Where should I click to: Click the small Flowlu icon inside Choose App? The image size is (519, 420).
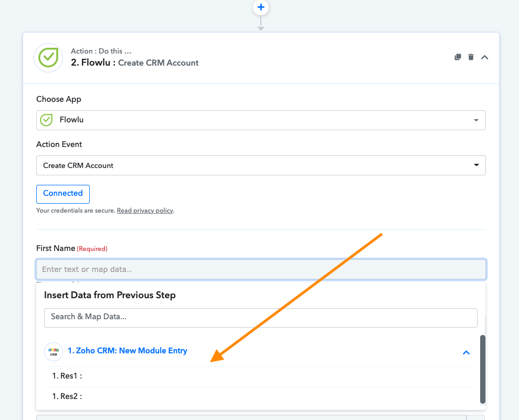(x=46, y=120)
